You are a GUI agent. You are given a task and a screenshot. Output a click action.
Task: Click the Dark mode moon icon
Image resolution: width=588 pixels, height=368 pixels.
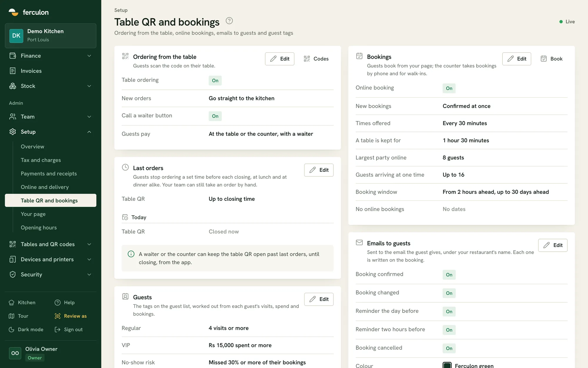[x=11, y=329]
